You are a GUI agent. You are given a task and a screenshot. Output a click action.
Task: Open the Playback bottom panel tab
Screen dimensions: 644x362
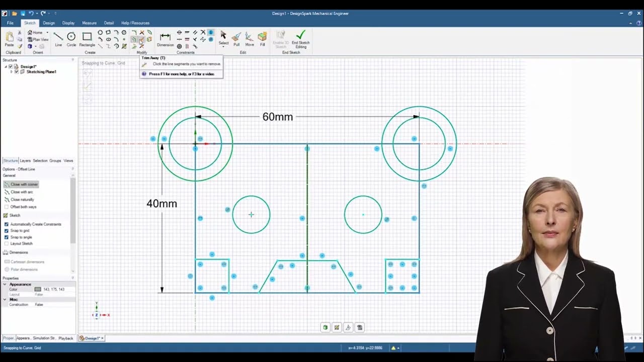tap(66, 338)
